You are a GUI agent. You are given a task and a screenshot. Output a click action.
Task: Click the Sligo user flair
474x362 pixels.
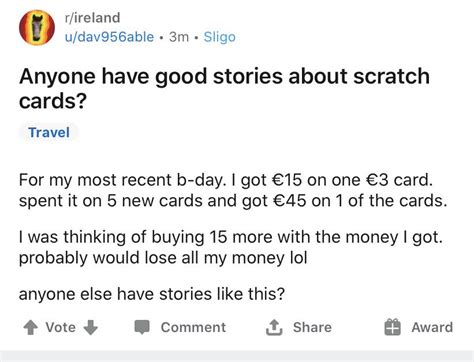pos(220,37)
